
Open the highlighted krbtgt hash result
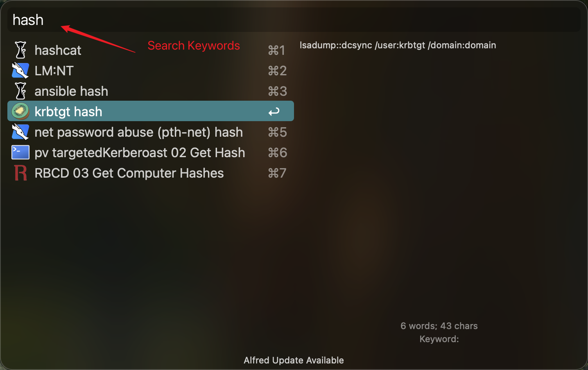151,111
